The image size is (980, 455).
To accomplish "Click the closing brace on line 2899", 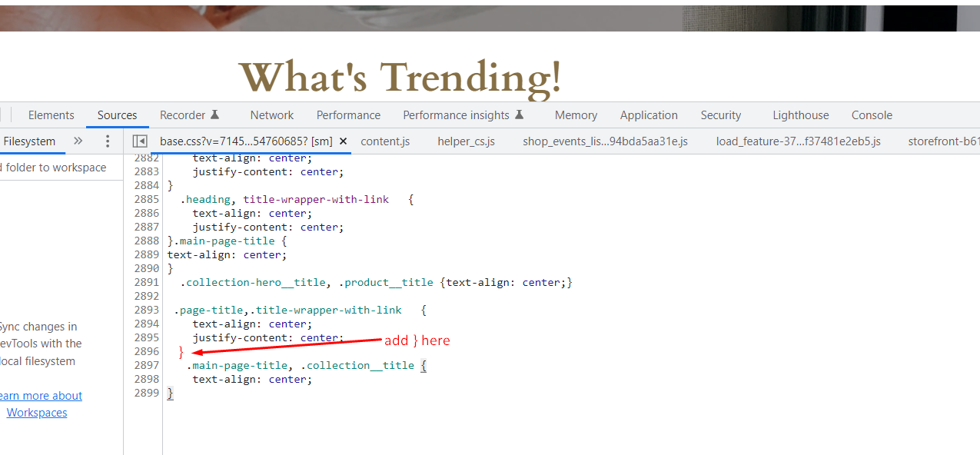I will point(171,394).
